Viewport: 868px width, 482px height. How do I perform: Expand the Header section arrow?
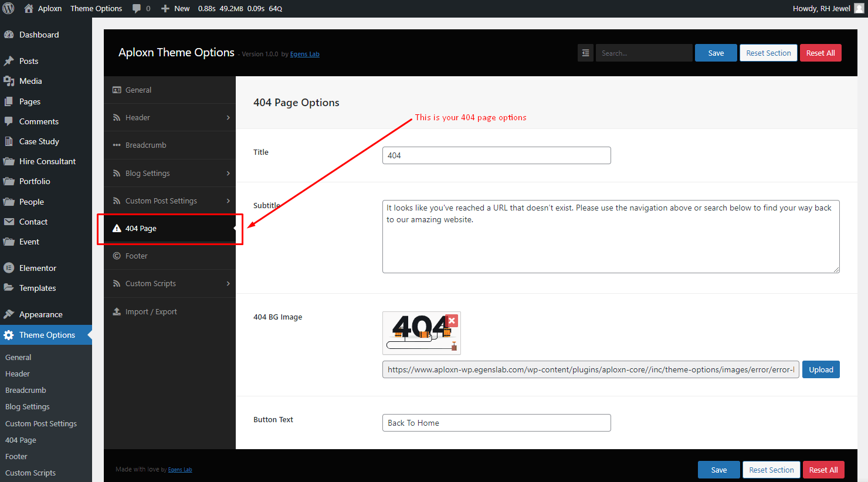point(228,117)
